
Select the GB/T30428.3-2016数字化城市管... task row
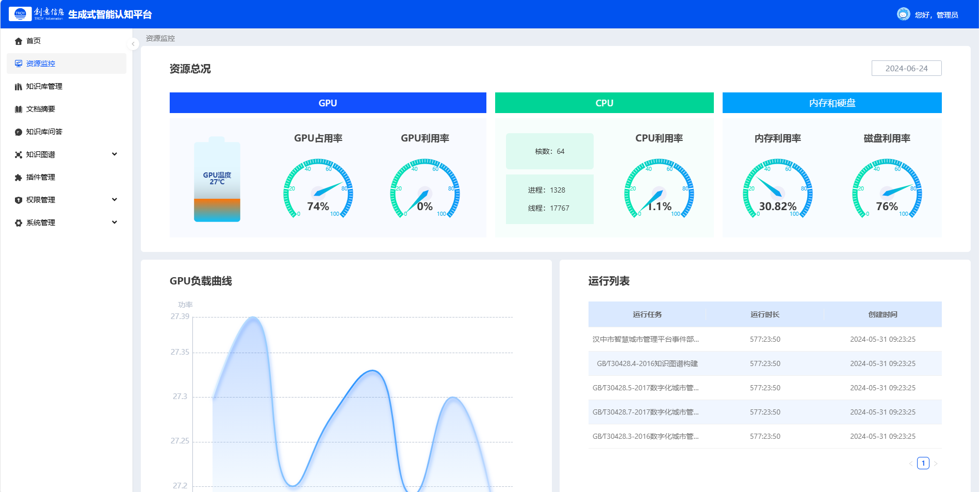[765, 436]
